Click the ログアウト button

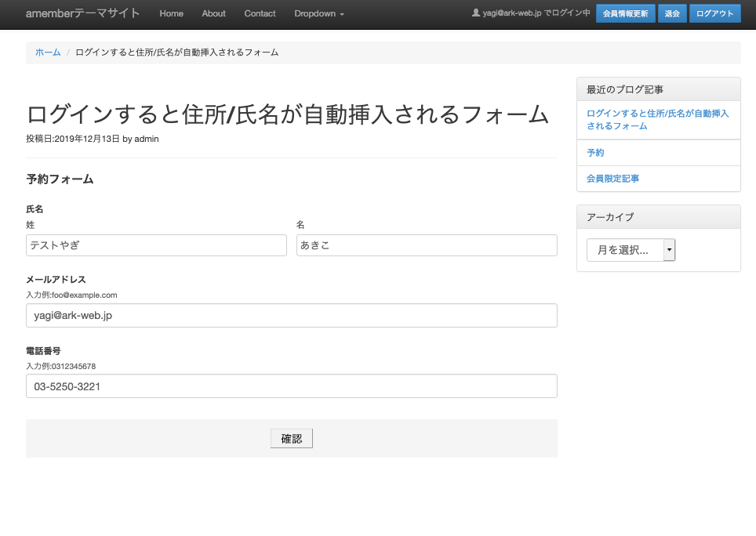pos(714,13)
